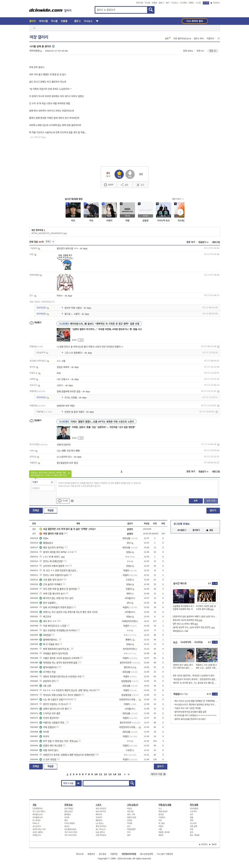Expand the small arrow in the gray bar
249x868 pixels.
(x=34, y=28)
